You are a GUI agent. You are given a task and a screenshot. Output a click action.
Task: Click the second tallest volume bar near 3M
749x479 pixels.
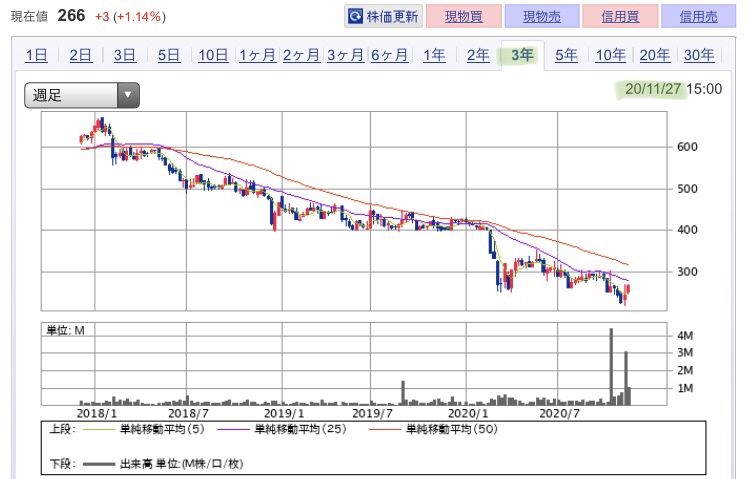point(626,378)
